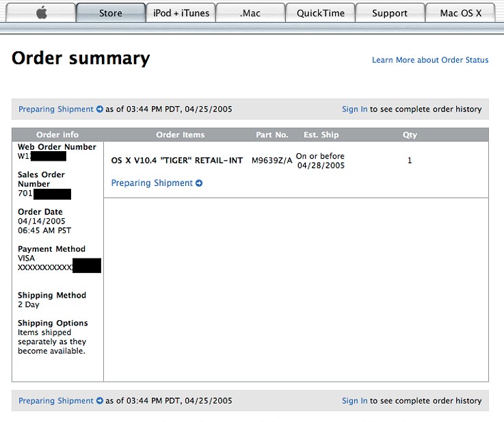Open the iPod + iTunes tab
The height and width of the screenshot is (422, 504).
(x=181, y=13)
